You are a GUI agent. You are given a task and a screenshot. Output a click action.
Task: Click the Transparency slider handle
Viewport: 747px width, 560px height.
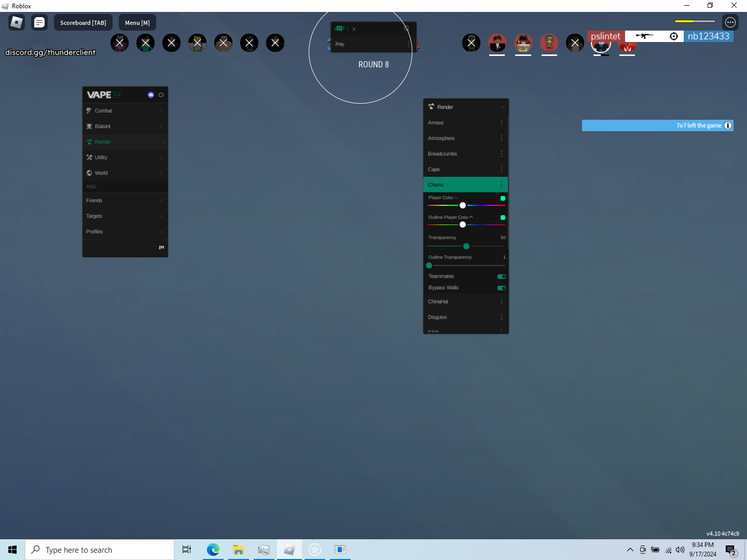[x=466, y=246]
